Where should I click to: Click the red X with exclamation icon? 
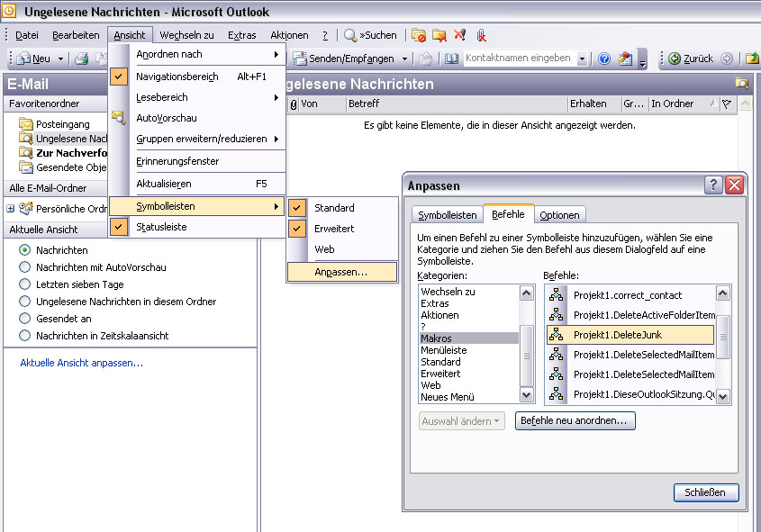459,35
